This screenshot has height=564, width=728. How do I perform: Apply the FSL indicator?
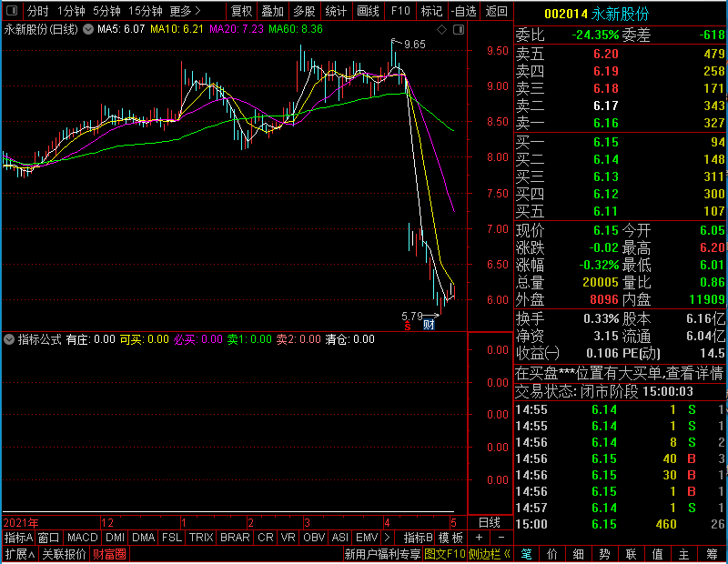coord(172,538)
